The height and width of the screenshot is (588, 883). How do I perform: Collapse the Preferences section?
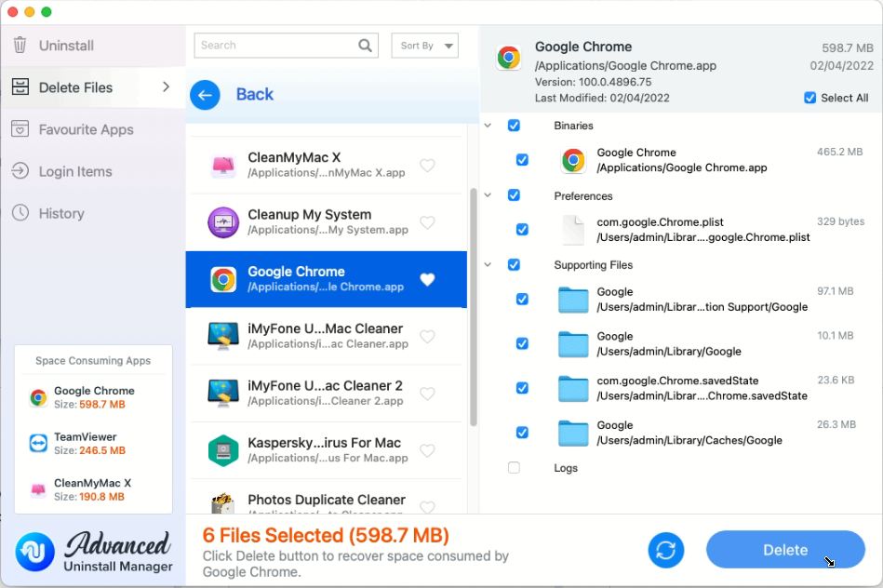tap(488, 194)
